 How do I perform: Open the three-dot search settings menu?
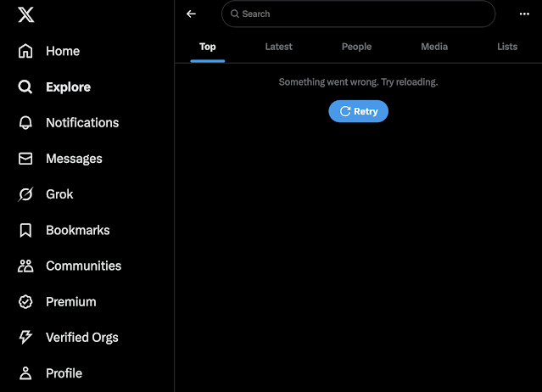(x=524, y=14)
